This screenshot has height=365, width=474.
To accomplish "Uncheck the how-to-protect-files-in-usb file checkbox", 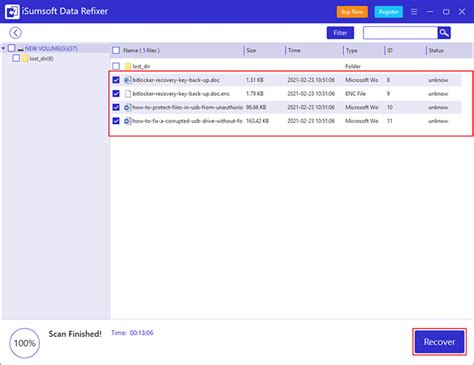I will (116, 107).
